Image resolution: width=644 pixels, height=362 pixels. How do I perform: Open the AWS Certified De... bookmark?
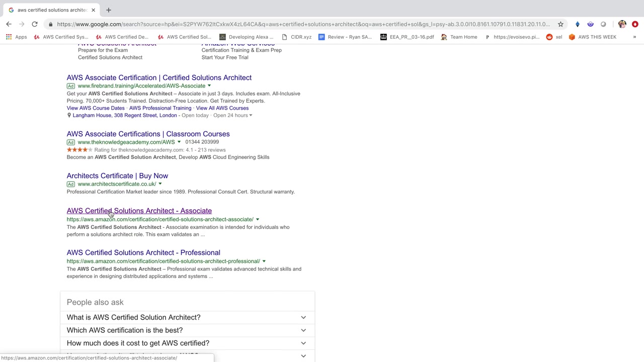(123, 37)
